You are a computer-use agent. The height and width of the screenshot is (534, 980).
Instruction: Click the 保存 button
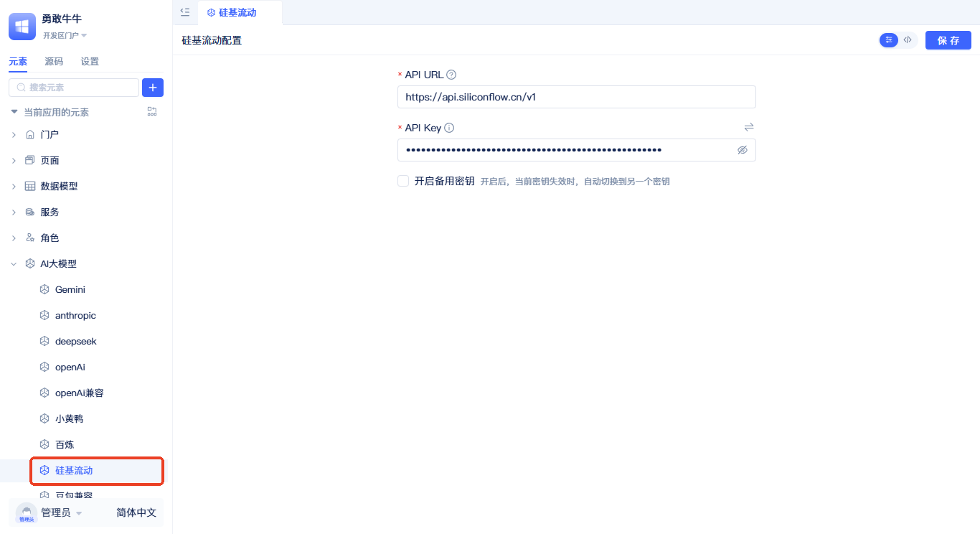(948, 40)
